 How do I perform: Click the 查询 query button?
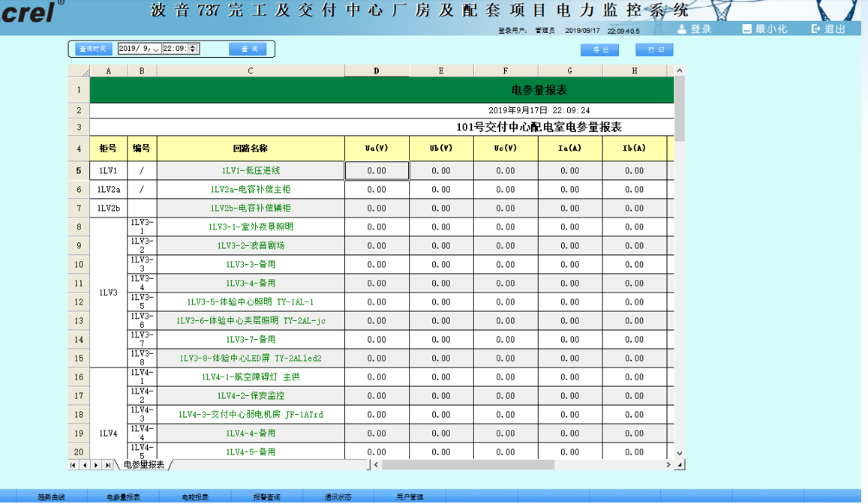(248, 49)
